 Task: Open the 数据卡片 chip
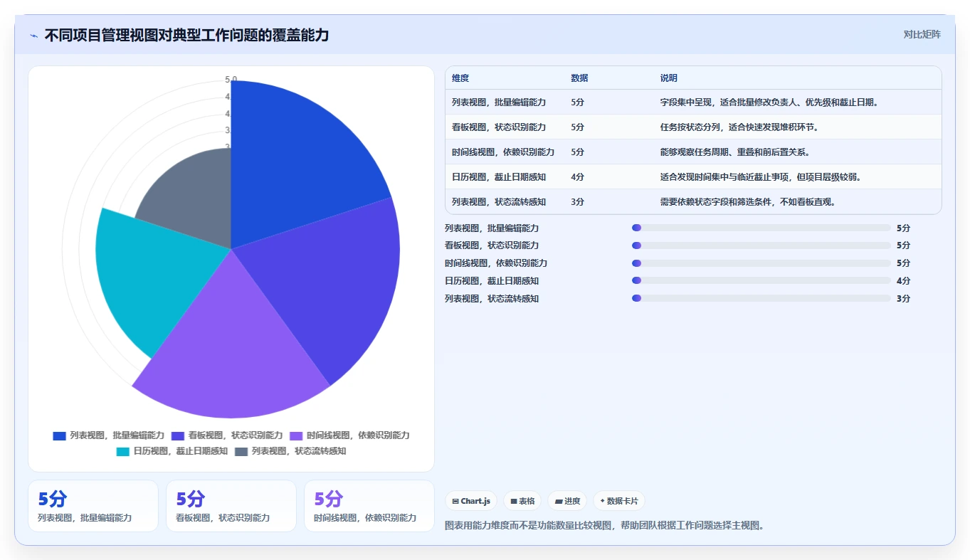[618, 501]
